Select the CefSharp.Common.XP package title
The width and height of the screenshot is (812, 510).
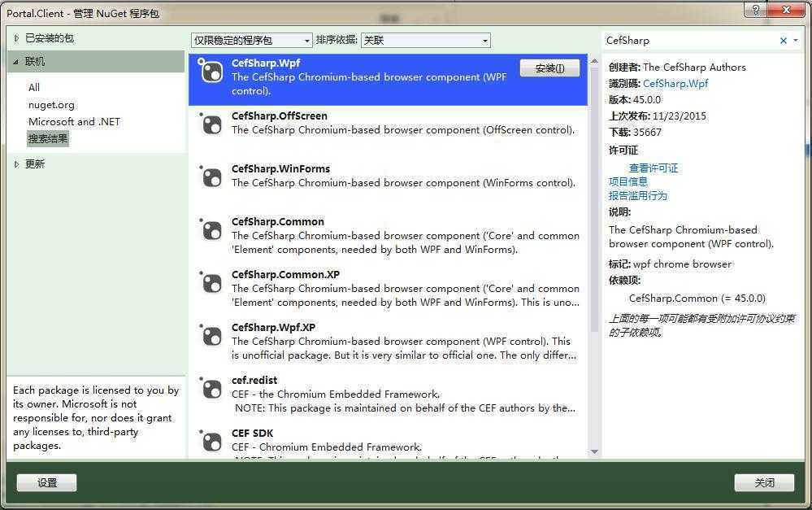[285, 275]
